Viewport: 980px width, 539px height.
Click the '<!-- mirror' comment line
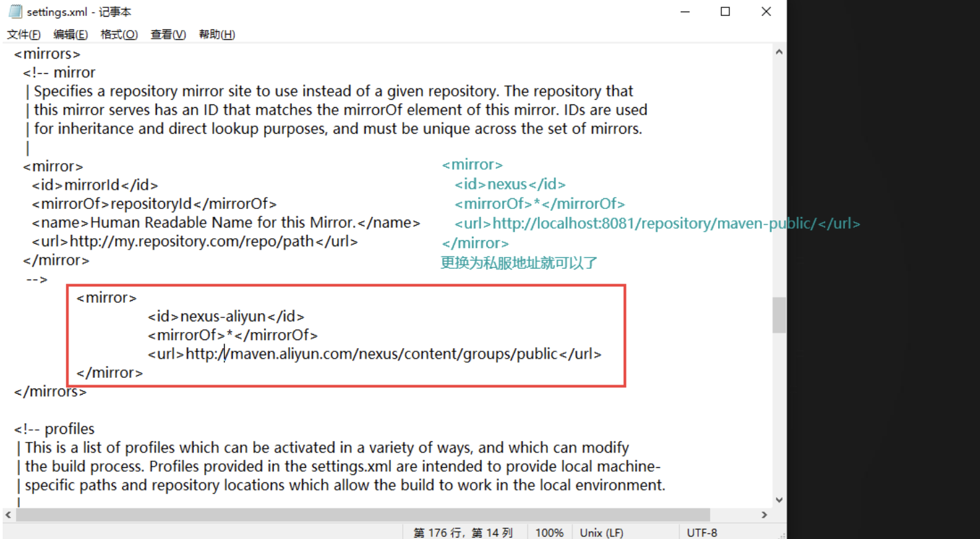[x=59, y=73]
